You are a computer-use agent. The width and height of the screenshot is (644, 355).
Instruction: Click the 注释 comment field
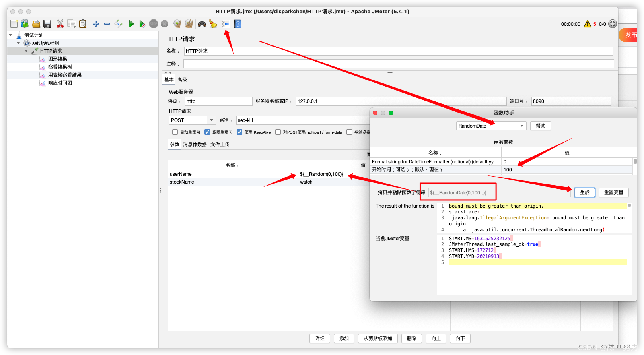[x=399, y=64]
